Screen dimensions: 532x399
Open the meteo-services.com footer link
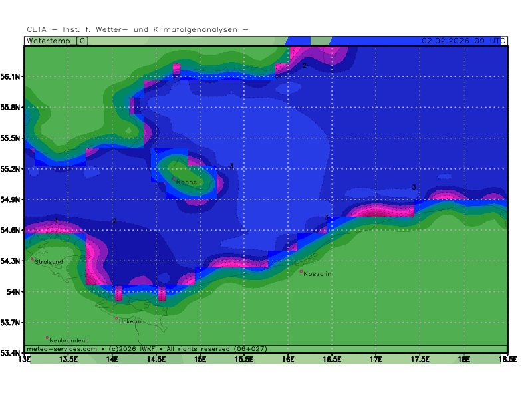pyautogui.click(x=62, y=348)
